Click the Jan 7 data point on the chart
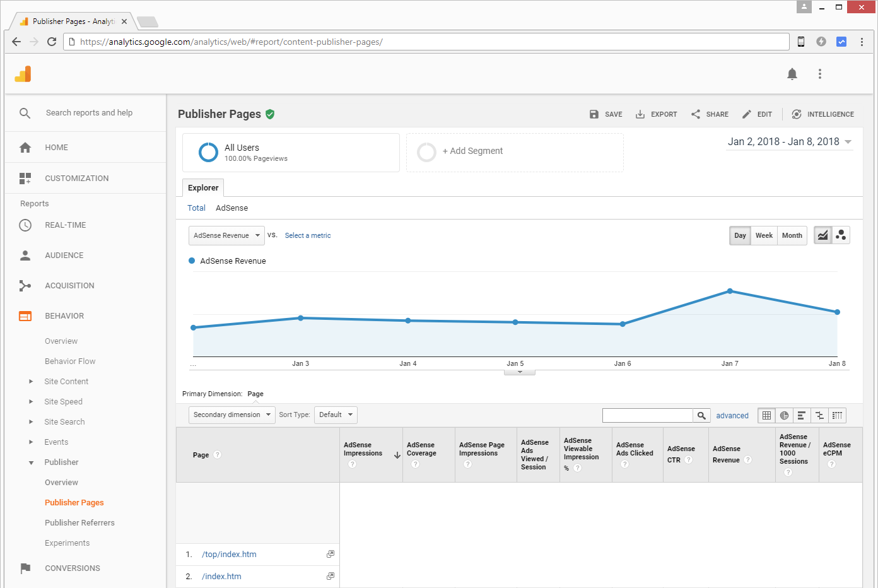Screen dimensions: 878x588 [x=730, y=291]
